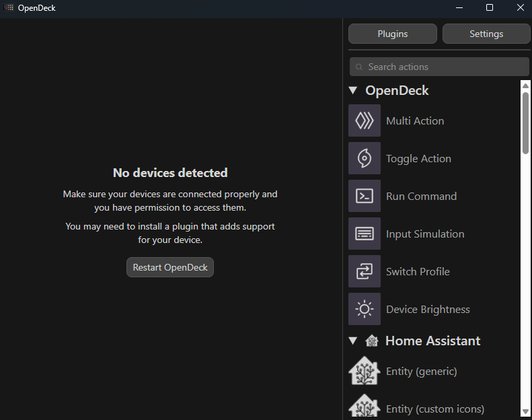Select the Switch Profile label
Screen dimensions: 532x420
click(418, 272)
